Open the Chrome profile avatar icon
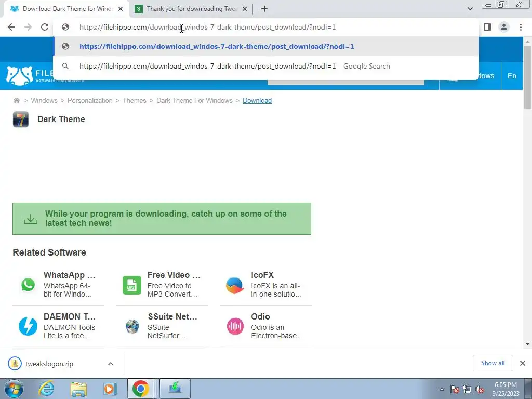Image resolution: width=532 pixels, height=399 pixels. 504,27
